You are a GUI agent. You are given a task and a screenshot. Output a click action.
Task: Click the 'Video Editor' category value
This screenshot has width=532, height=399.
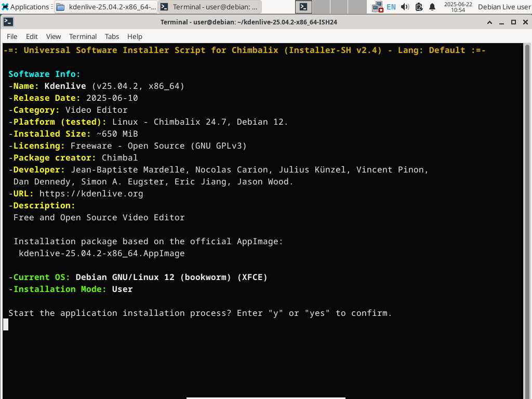pos(96,110)
